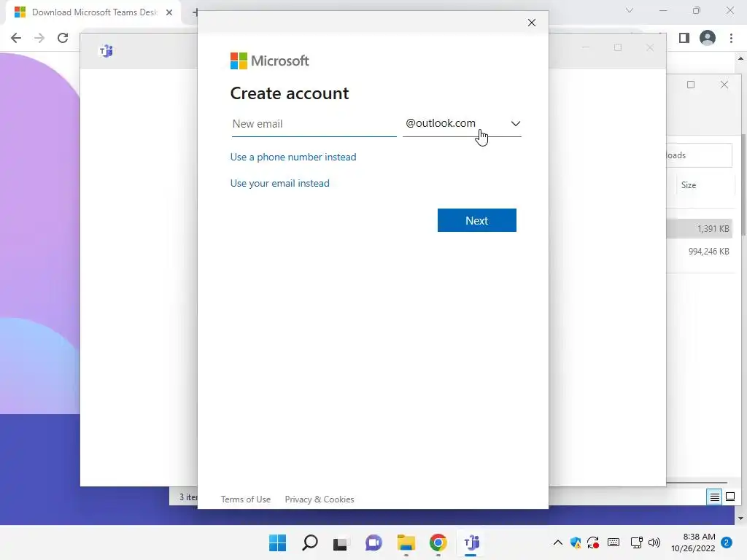The width and height of the screenshot is (747, 560).
Task: Open touch keyboard tray icon
Action: [x=614, y=542]
